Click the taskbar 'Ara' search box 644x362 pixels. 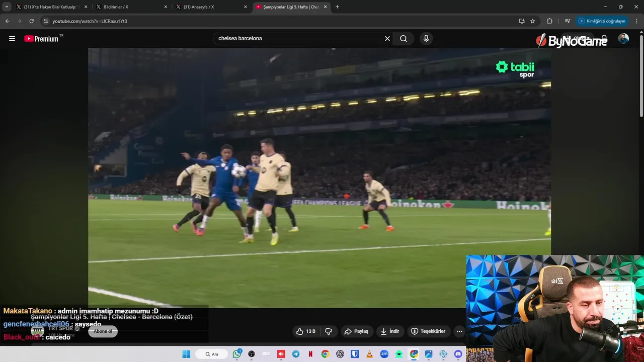pyautogui.click(x=212, y=354)
